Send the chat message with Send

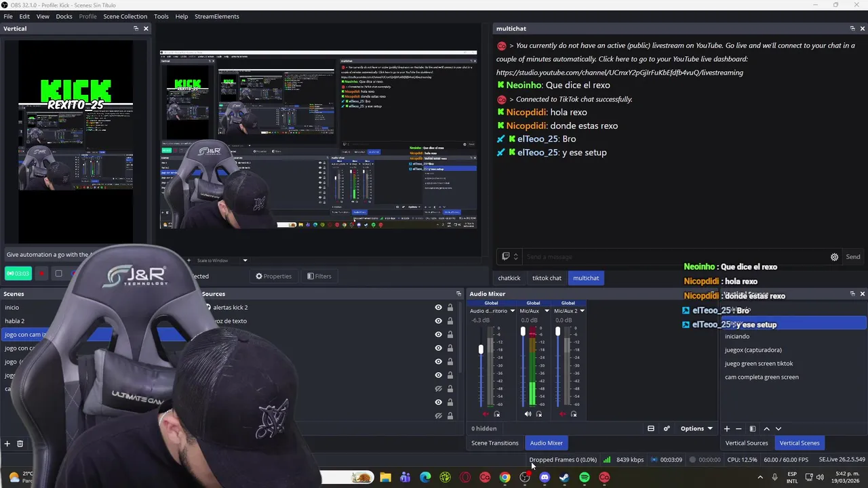click(x=853, y=257)
